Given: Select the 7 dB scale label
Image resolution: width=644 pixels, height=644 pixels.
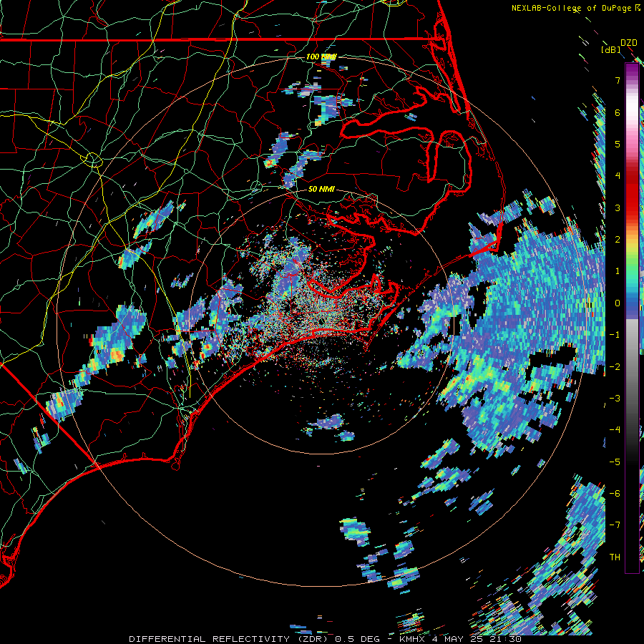Looking at the screenshot, I should tap(618, 80).
